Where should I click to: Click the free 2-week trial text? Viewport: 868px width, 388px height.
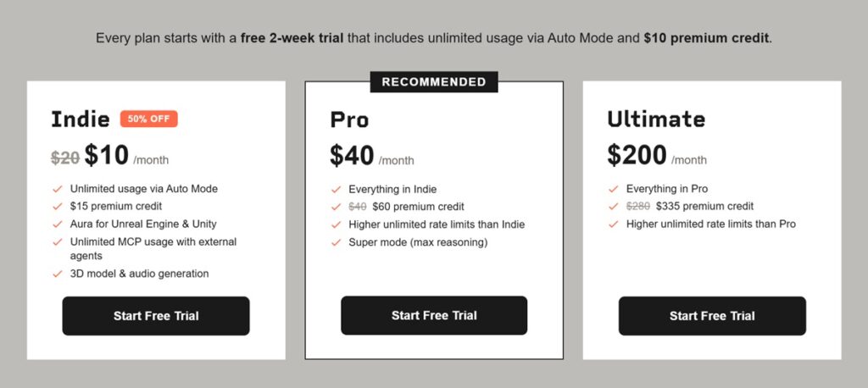(292, 39)
